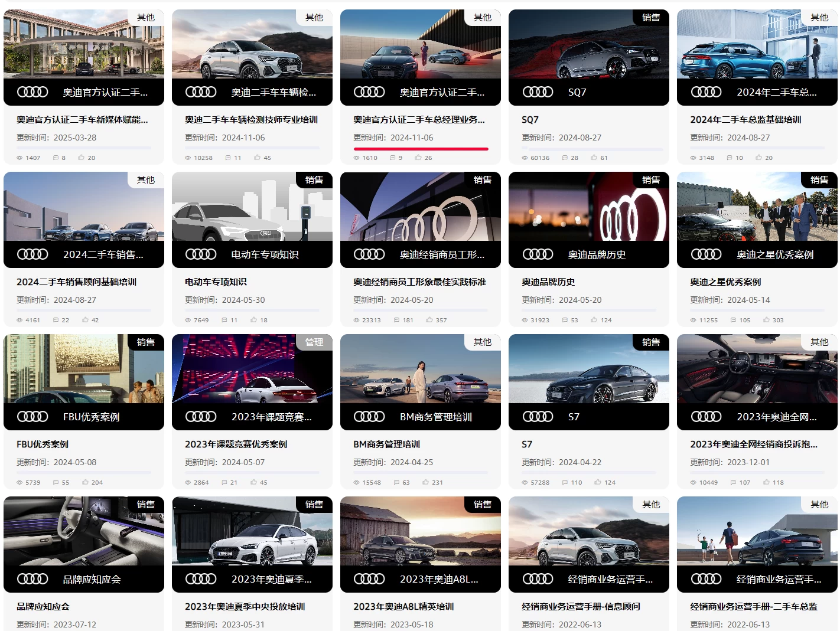Screen dimensions: 840x631
Task: Click comment icon under FBU优秀案例
Action: coord(56,482)
